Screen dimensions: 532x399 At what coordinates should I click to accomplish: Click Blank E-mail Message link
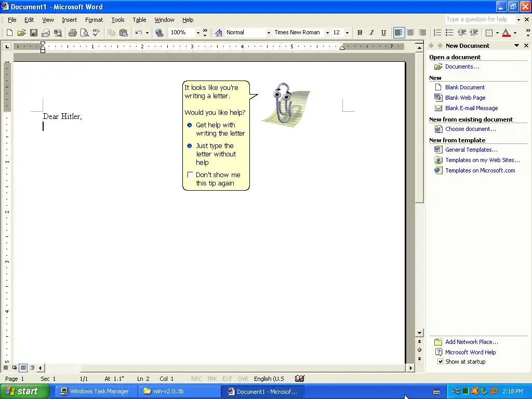click(472, 108)
